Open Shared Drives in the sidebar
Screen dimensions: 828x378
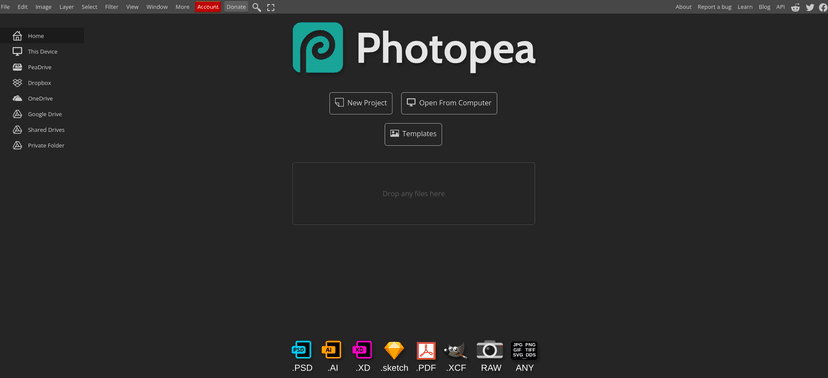pyautogui.click(x=42, y=130)
